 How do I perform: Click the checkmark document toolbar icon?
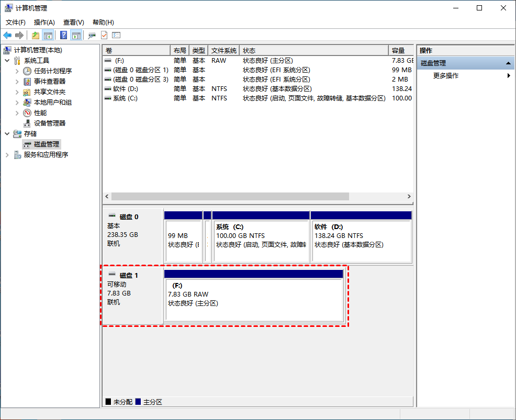point(104,35)
